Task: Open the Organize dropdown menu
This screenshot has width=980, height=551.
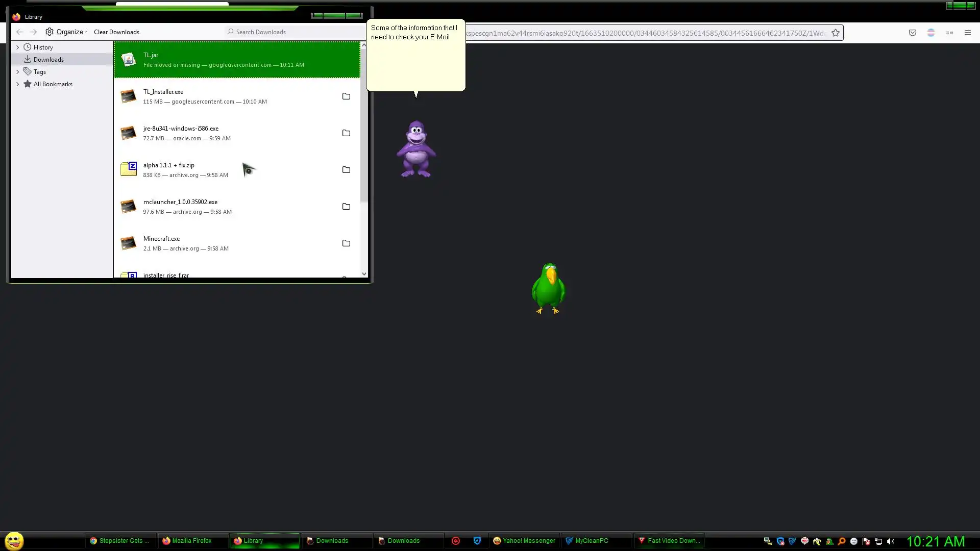Action: coord(66,32)
